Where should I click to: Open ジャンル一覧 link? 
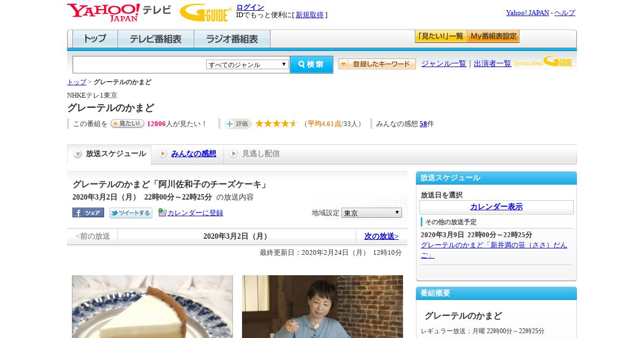[444, 64]
